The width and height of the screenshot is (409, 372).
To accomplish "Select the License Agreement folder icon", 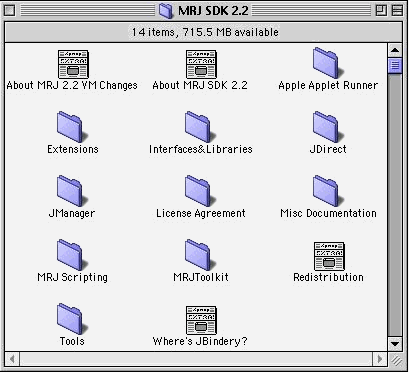I will click(x=200, y=191).
